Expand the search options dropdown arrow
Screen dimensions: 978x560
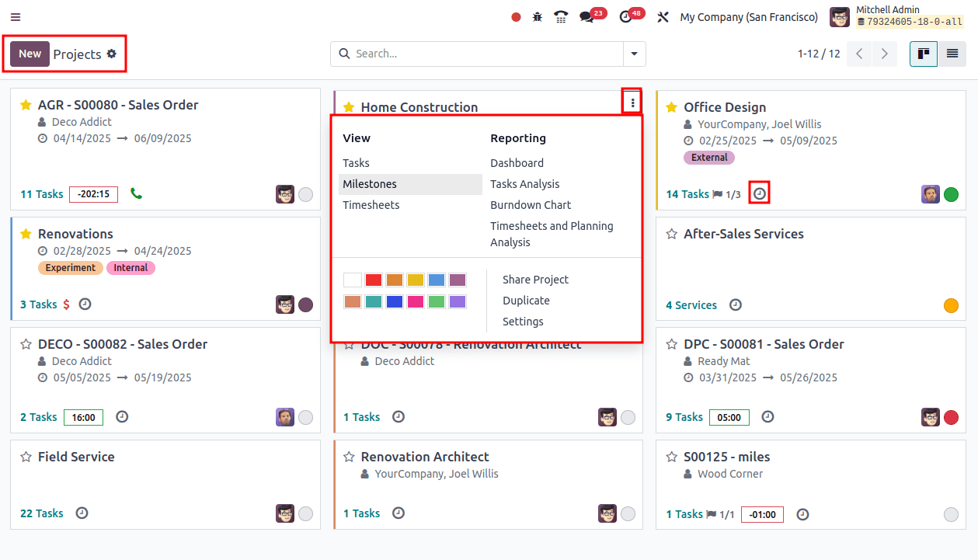pos(635,54)
